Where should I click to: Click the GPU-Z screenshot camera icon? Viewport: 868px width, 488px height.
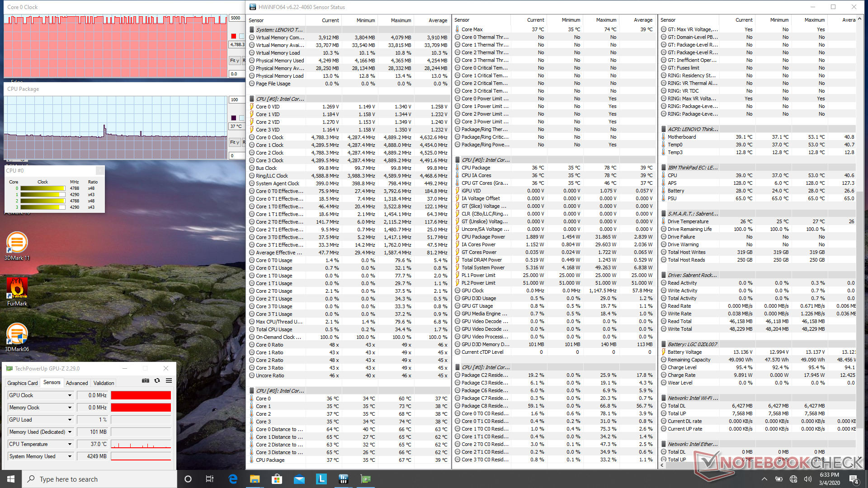(x=145, y=381)
